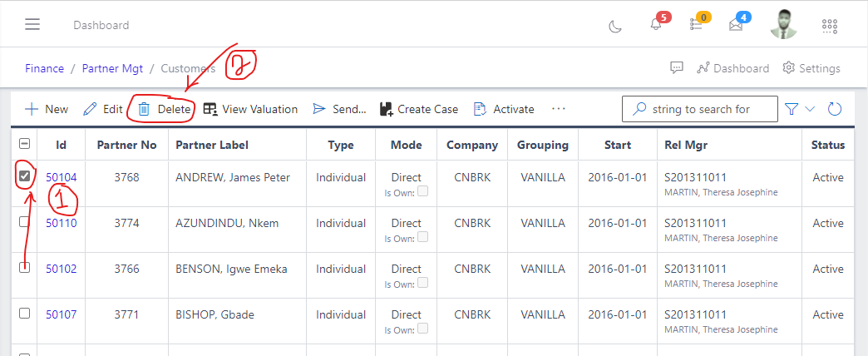Select partner number 3774 cell
Image resolution: width=868 pixels, height=356 pixels.
(x=126, y=223)
